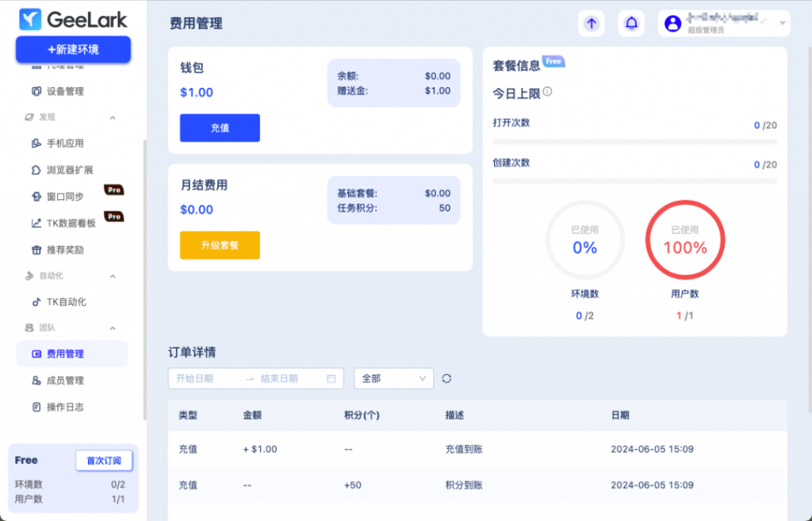Click the upload arrow icon in header
This screenshot has width=812, height=521.
pos(591,24)
